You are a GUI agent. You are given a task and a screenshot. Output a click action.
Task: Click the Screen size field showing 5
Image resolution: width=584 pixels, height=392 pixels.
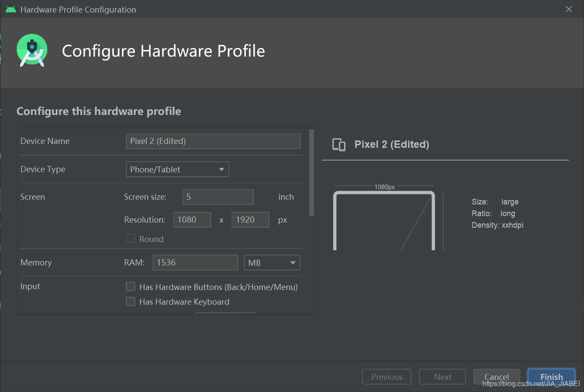pos(218,197)
